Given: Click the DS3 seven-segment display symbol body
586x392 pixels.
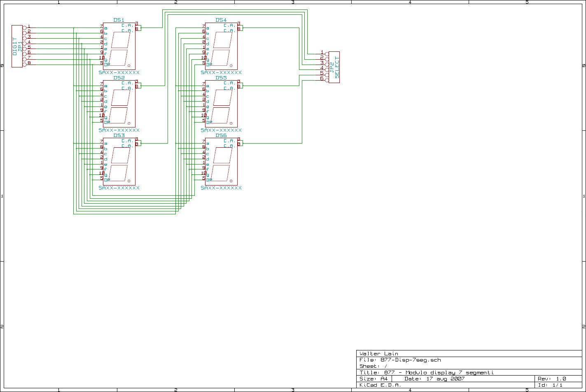Looking at the screenshot, I should (x=119, y=161).
